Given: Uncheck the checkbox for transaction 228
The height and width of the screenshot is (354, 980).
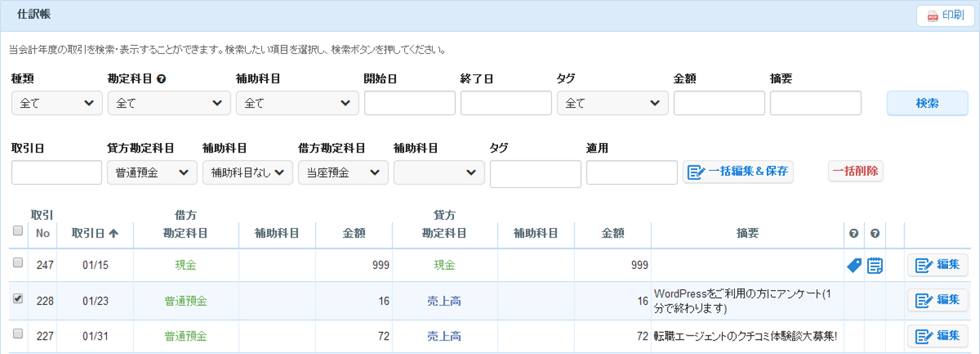Looking at the screenshot, I should coord(18,298).
